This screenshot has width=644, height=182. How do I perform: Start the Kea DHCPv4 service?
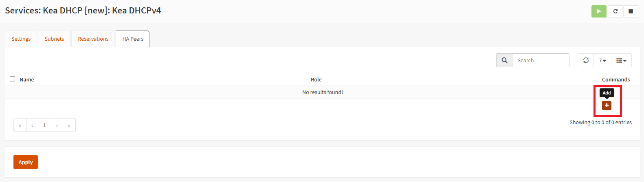click(599, 11)
